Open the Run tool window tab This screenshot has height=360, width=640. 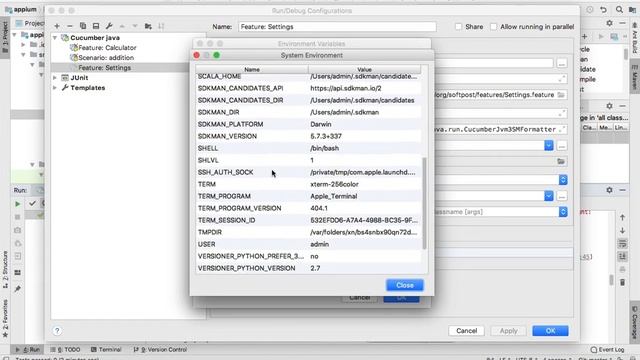point(28,350)
